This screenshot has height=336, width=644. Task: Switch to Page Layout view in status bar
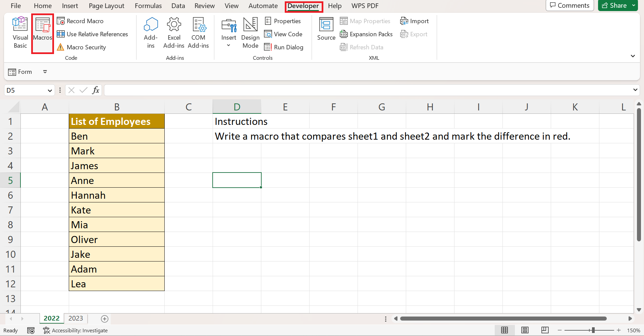pos(525,330)
